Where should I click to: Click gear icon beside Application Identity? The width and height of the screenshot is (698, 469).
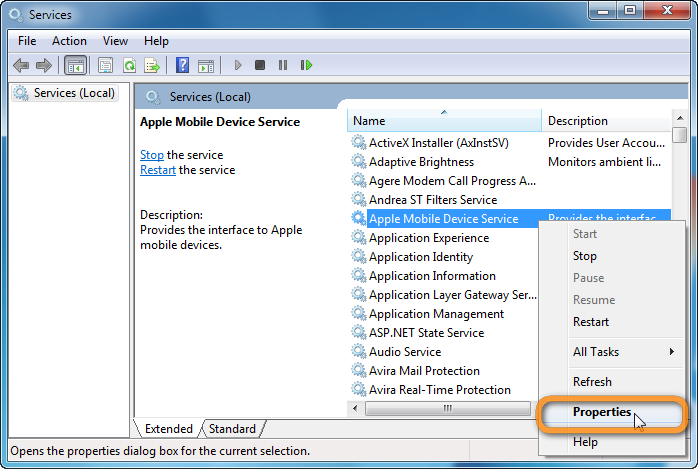coord(359,256)
